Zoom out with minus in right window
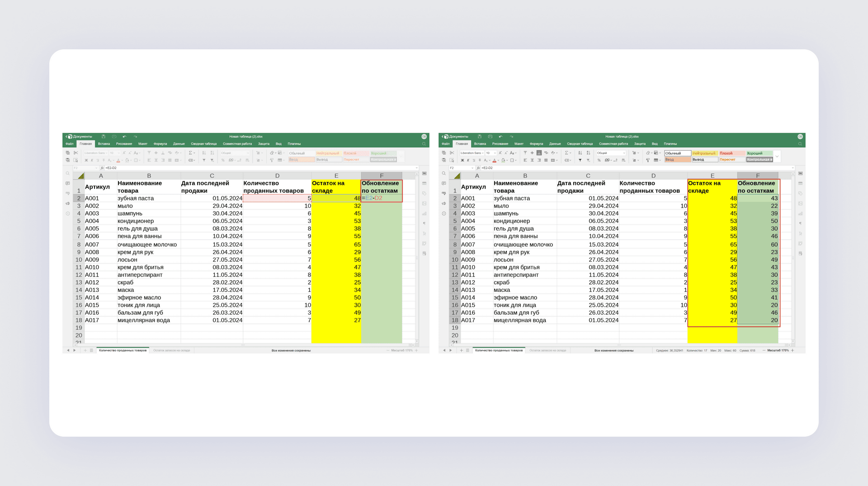The image size is (868, 486). (764, 350)
